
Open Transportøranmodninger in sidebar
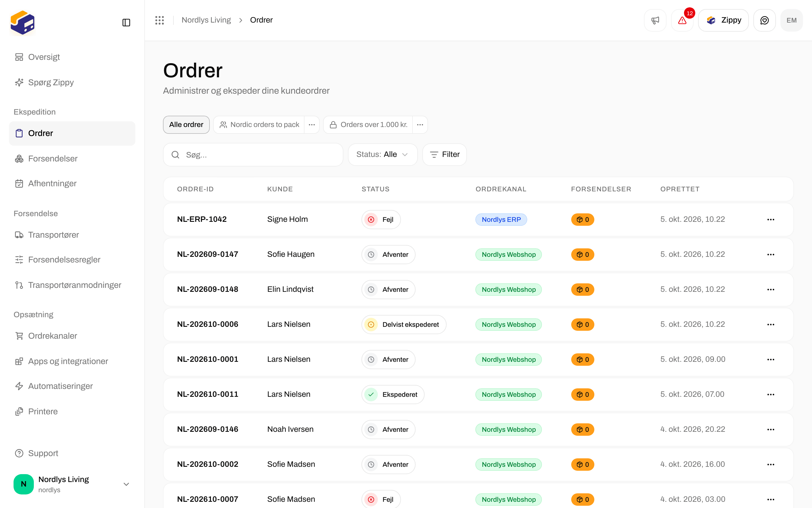tap(72, 285)
